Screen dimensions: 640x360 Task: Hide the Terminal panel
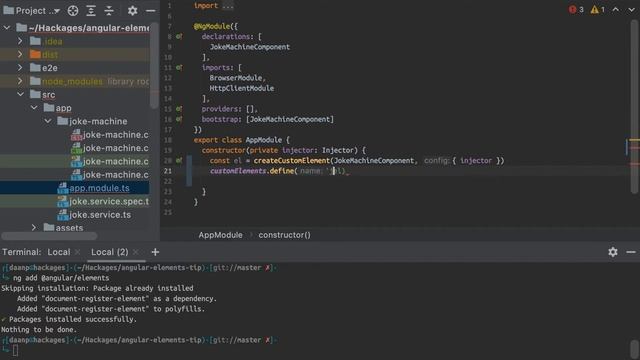click(631, 252)
